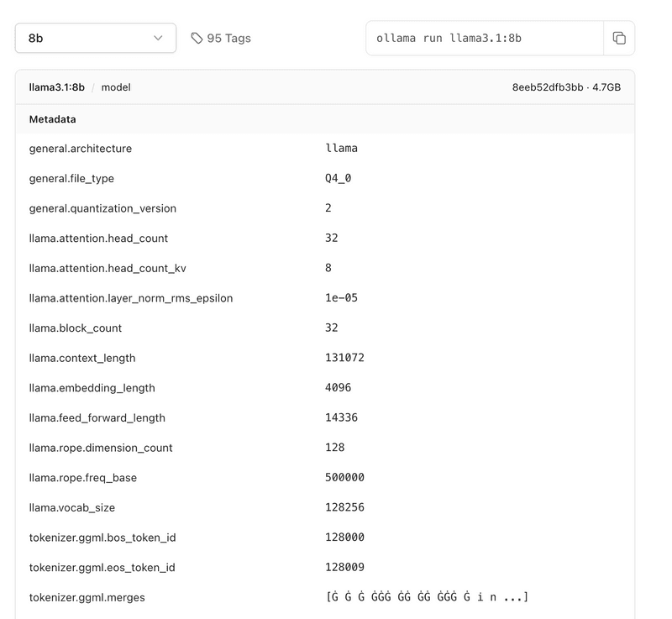Image resolution: width=672 pixels, height=619 pixels.
Task: Copy the ollama run command
Action: (619, 38)
